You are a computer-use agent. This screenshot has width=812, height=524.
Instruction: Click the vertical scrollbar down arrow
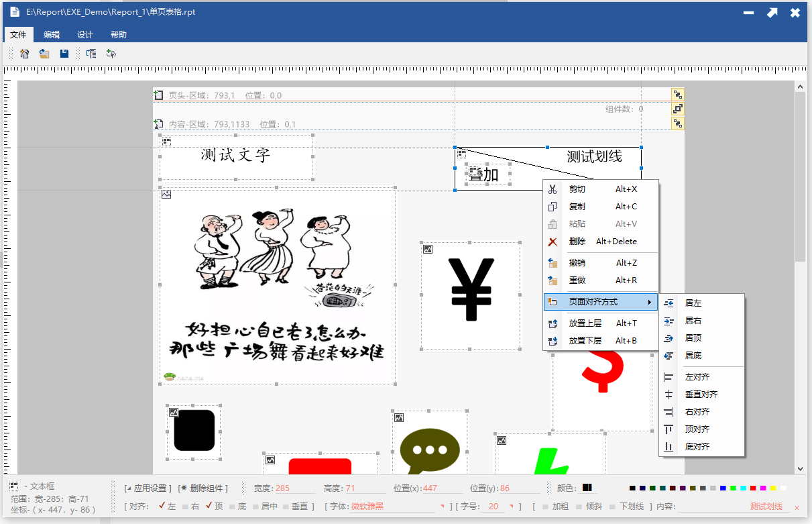pos(800,469)
